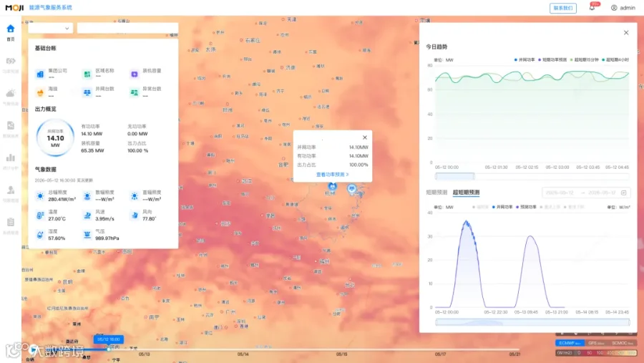644x363 pixels.
Task: Open the bar chart statistics sidebar icon
Action: pos(11,158)
